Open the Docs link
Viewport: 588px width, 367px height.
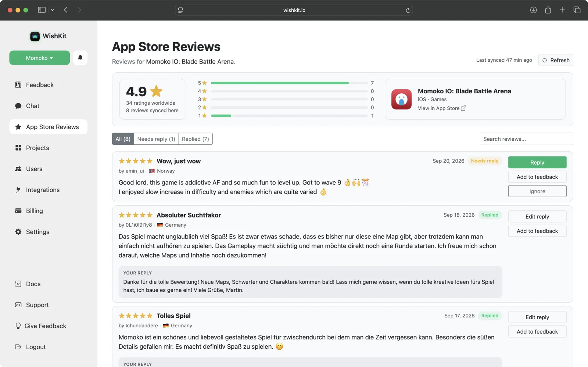click(x=49, y=284)
